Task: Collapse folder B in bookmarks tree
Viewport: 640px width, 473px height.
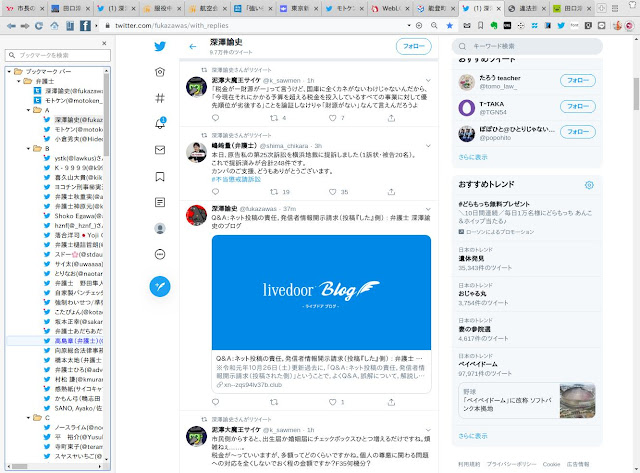Action: coord(28,149)
